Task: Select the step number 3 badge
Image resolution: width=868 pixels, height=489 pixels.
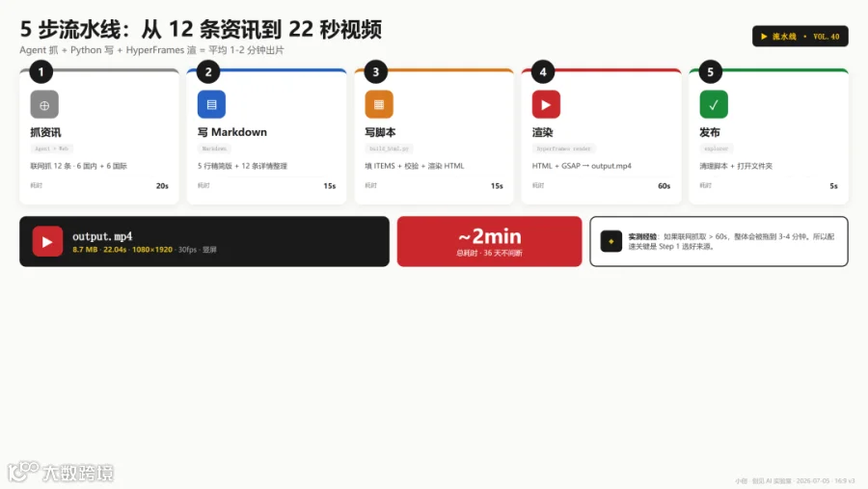Action: point(376,72)
